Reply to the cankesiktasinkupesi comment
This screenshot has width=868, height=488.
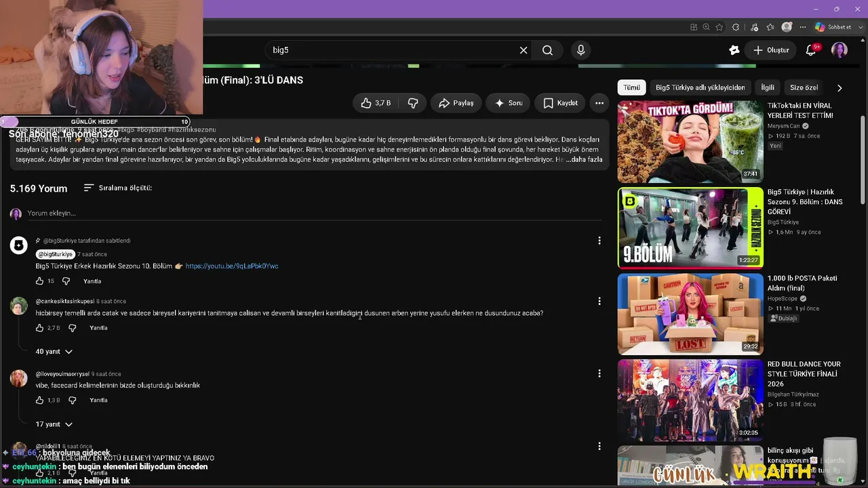pyautogui.click(x=98, y=328)
